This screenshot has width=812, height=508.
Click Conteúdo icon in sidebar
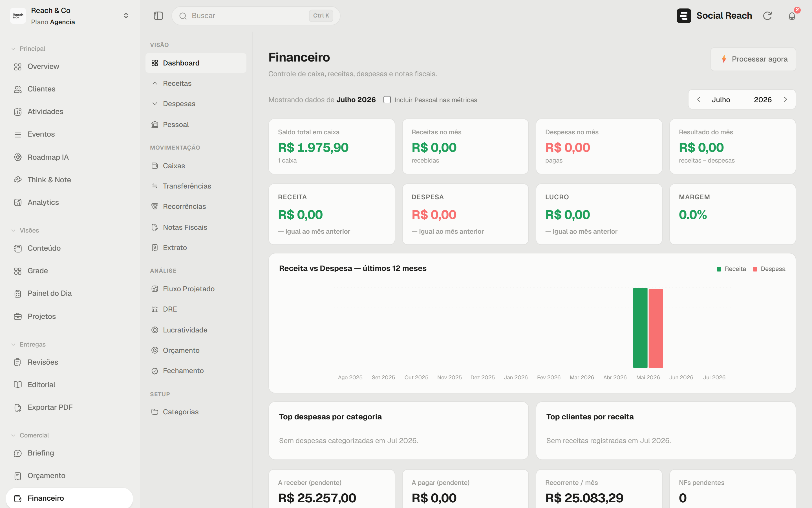pos(18,248)
